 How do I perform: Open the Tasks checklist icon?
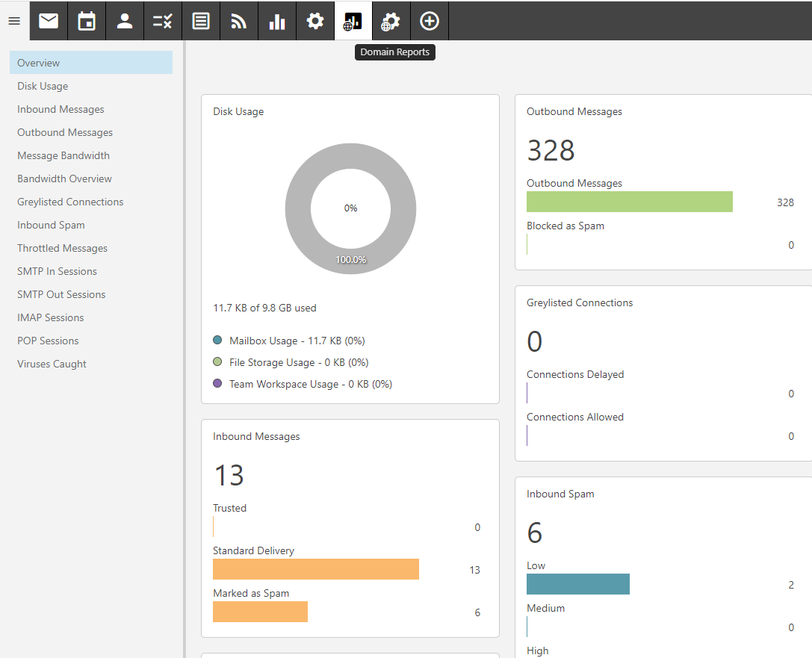coord(163,21)
